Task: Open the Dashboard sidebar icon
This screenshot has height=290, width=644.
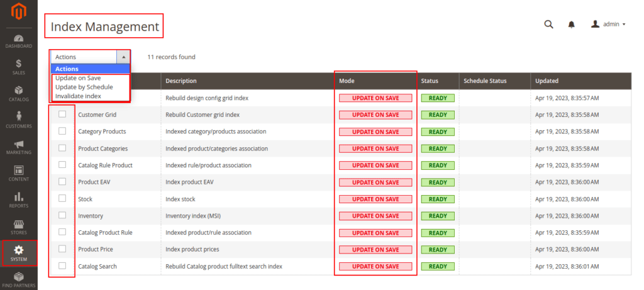Action: click(x=18, y=42)
